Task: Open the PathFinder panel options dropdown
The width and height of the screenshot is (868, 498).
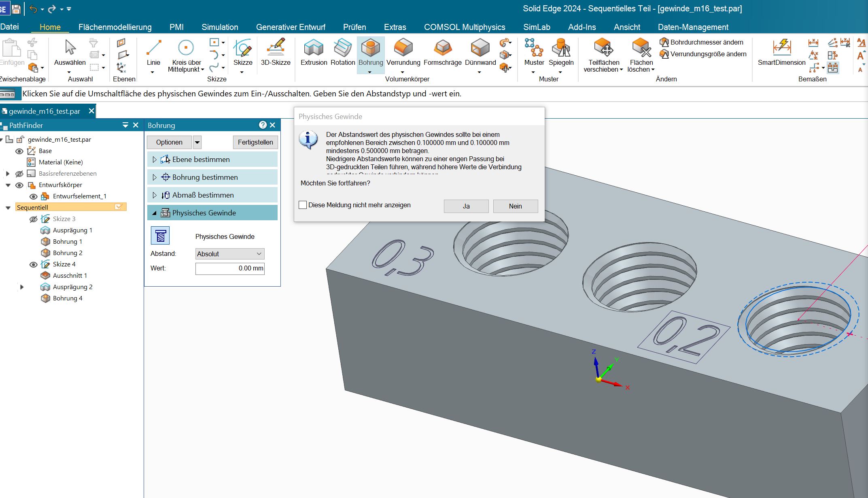Action: tap(125, 125)
